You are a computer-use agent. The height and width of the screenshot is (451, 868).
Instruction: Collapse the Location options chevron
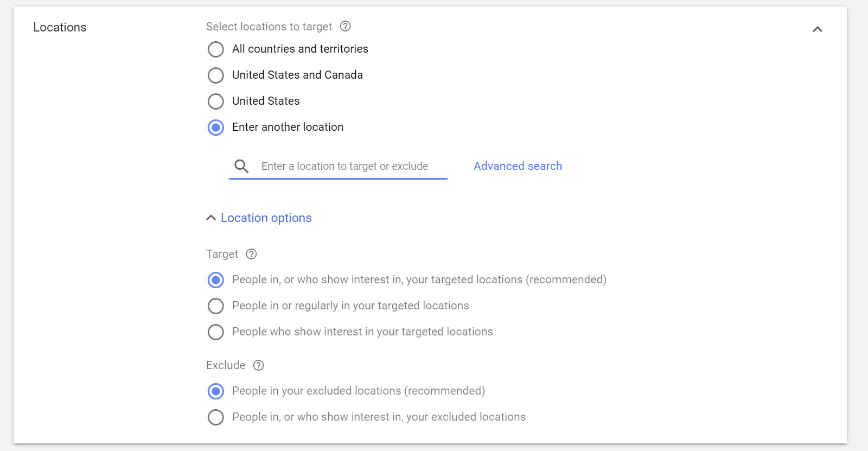[x=211, y=218]
